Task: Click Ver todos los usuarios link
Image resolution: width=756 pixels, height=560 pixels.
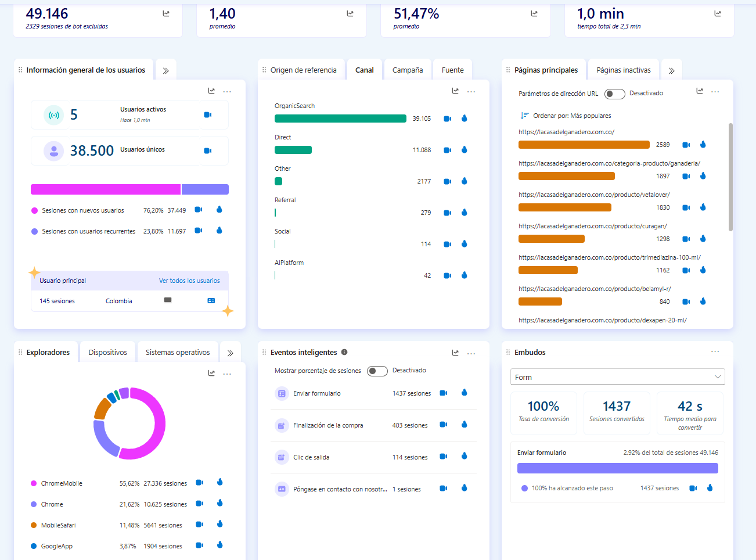Action: tap(189, 281)
